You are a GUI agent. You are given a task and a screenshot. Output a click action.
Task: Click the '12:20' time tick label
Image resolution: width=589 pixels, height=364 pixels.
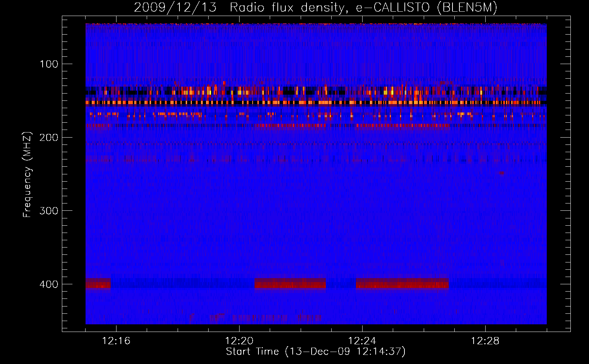click(239, 341)
